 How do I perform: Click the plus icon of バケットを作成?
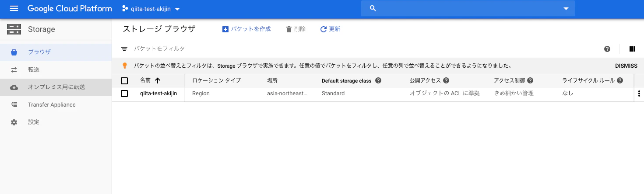(x=225, y=29)
